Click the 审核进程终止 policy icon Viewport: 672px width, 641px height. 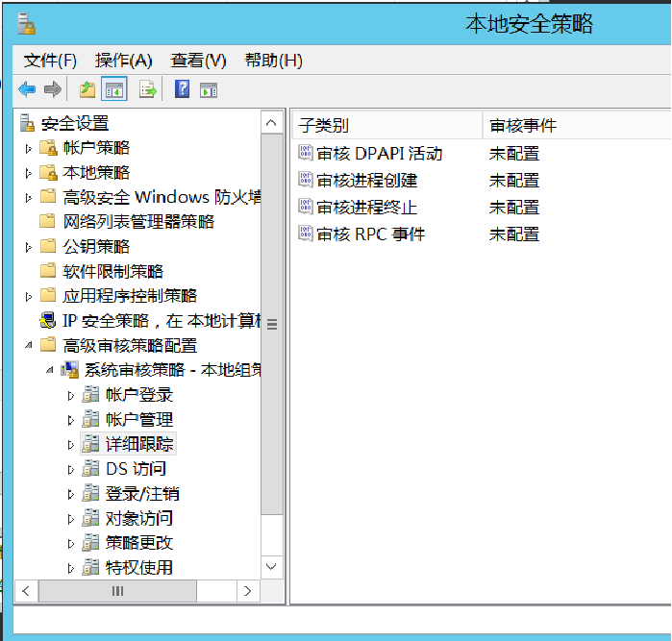305,207
